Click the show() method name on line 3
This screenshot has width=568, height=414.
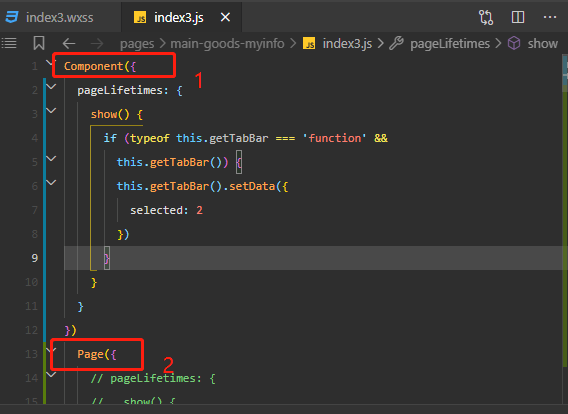(x=104, y=114)
